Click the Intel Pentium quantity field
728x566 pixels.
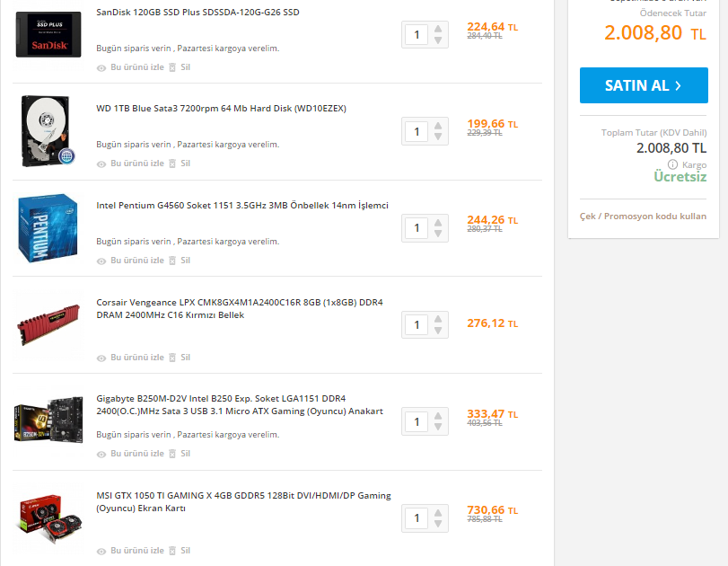(x=416, y=228)
